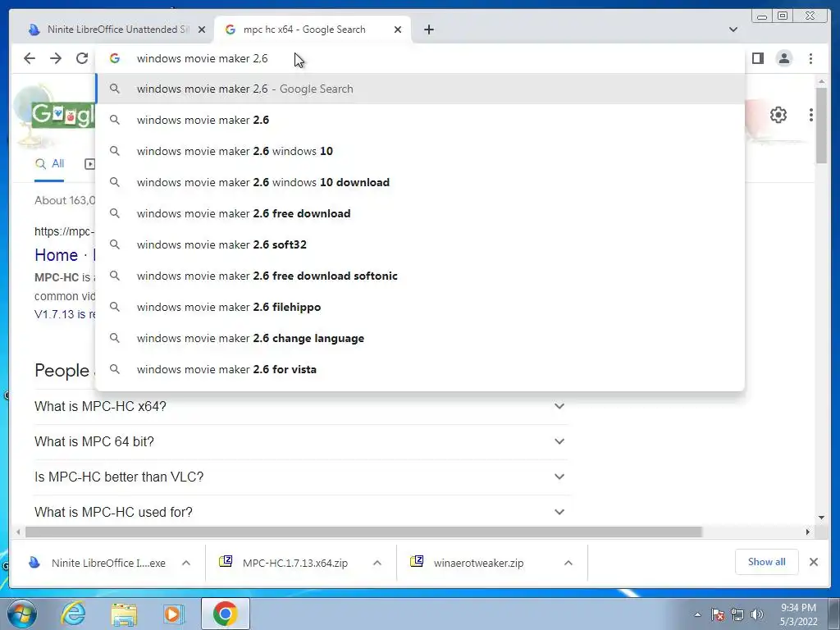Viewport: 840px width, 630px height.
Task: Open a new tab with the plus button
Action: (428, 30)
